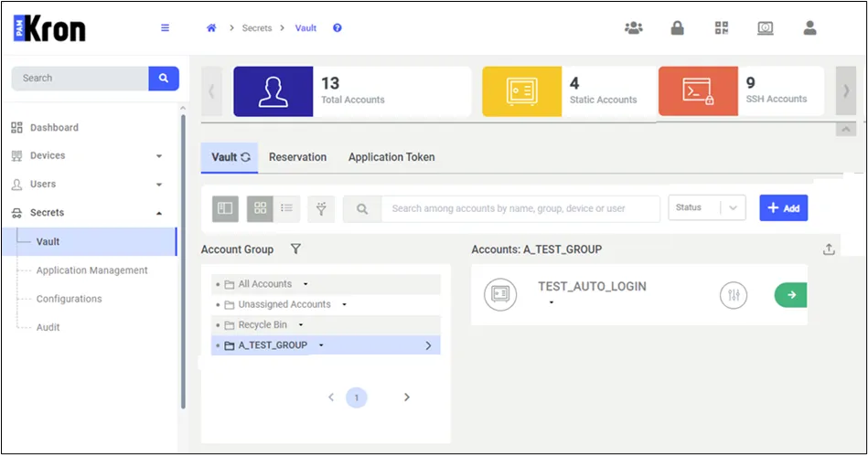The image size is (868, 455).
Task: Click the Secrets breadcrumb link
Action: [x=257, y=27]
